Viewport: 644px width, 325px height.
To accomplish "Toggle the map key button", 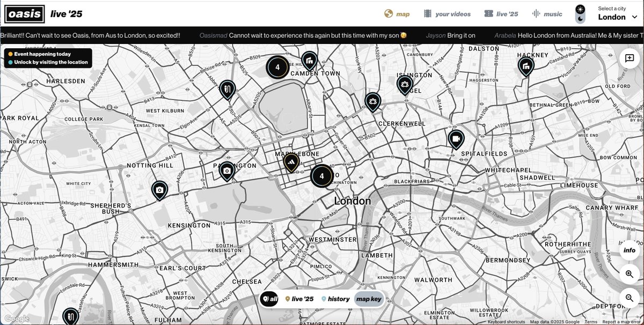I will 369,299.
